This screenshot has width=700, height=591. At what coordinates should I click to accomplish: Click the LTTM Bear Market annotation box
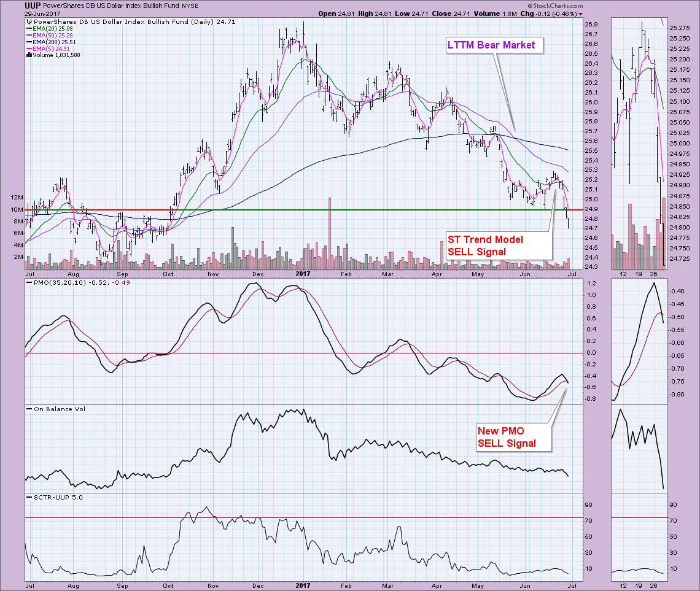tap(495, 45)
